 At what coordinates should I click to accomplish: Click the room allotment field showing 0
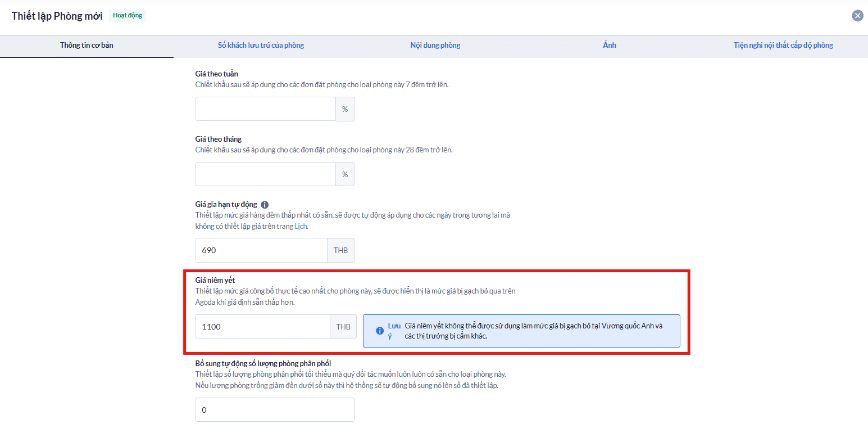click(x=275, y=410)
